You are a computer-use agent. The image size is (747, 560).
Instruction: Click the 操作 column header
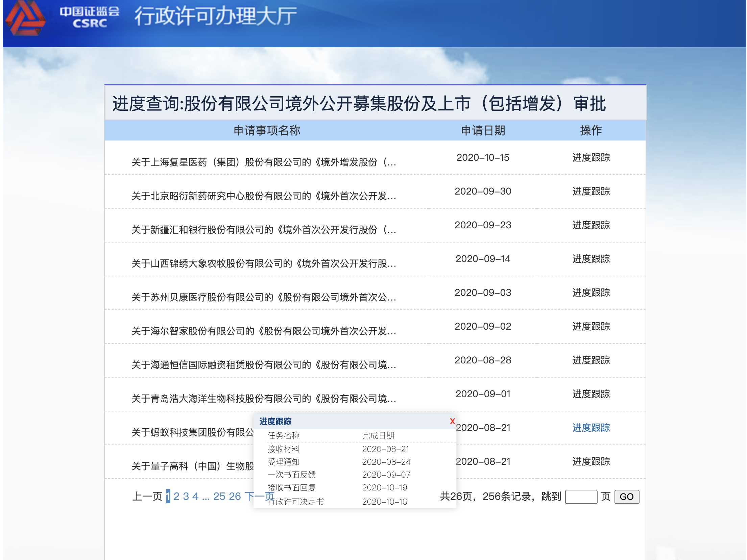[591, 130]
